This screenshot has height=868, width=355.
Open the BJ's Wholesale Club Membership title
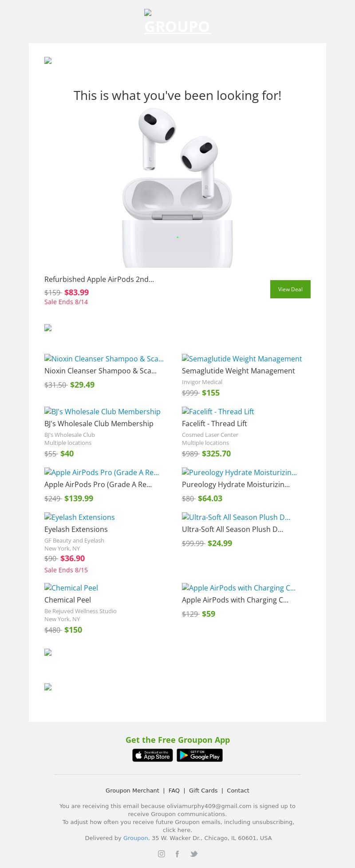(99, 424)
